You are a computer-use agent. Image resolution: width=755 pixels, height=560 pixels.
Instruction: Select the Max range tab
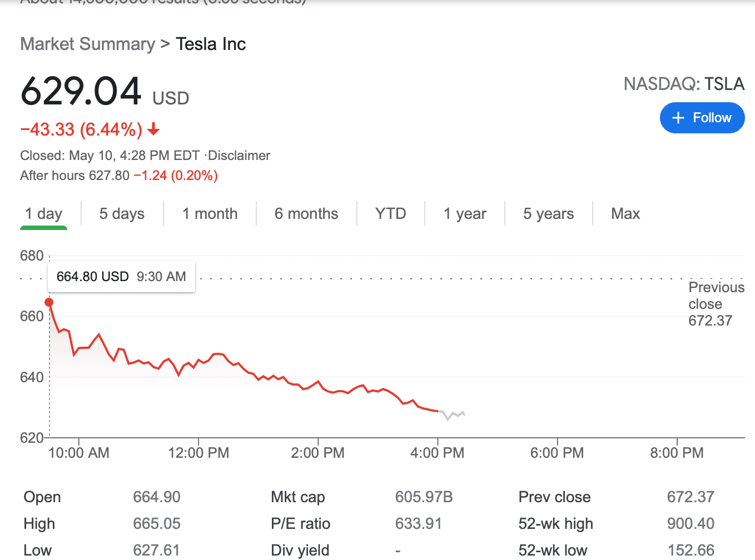625,214
